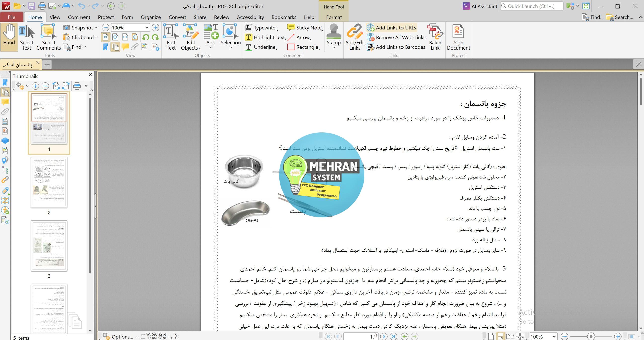Click Add Links to URLs
644x340 pixels.
pyautogui.click(x=391, y=28)
